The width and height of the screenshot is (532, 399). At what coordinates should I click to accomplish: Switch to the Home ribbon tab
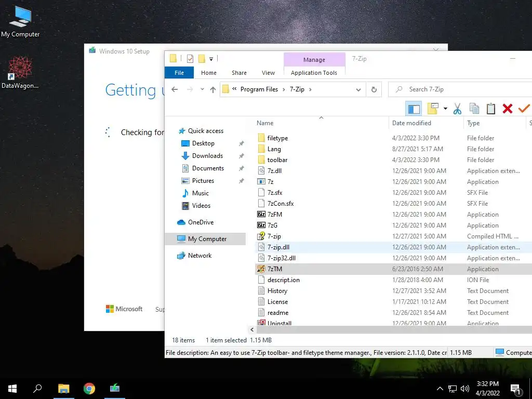[x=209, y=73]
